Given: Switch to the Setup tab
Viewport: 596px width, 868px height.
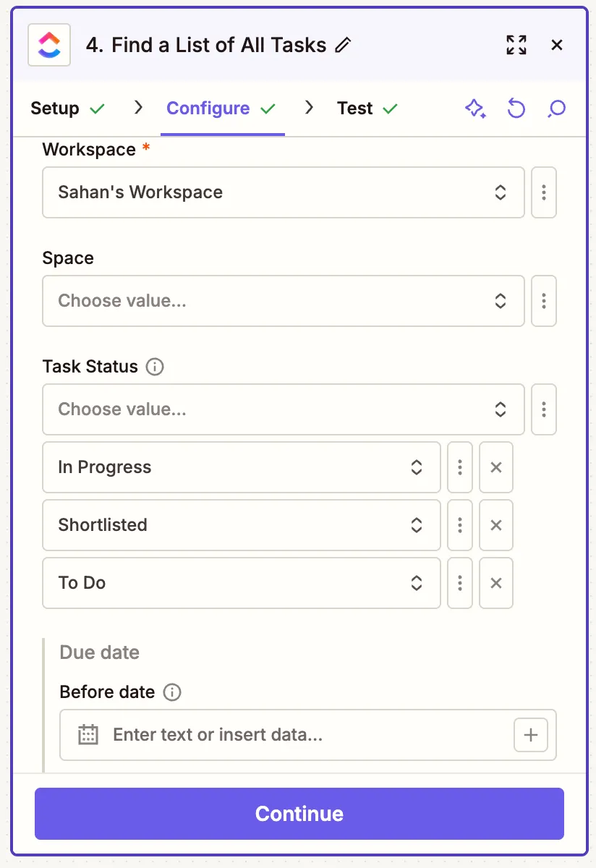Looking at the screenshot, I should click(56, 108).
